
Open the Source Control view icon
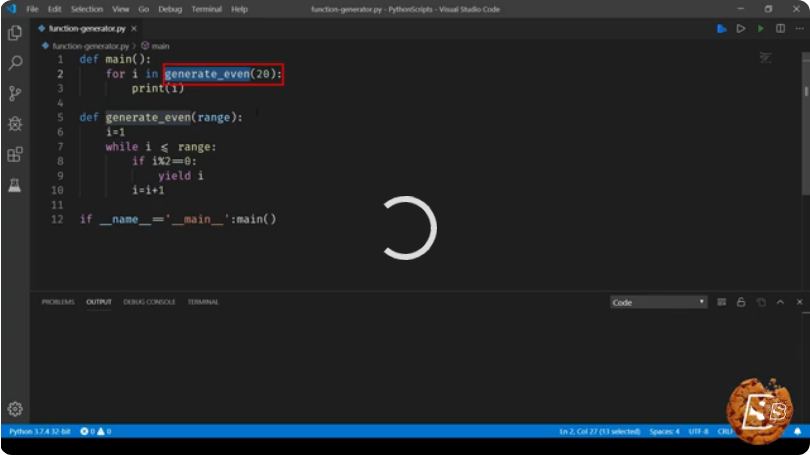click(x=15, y=93)
